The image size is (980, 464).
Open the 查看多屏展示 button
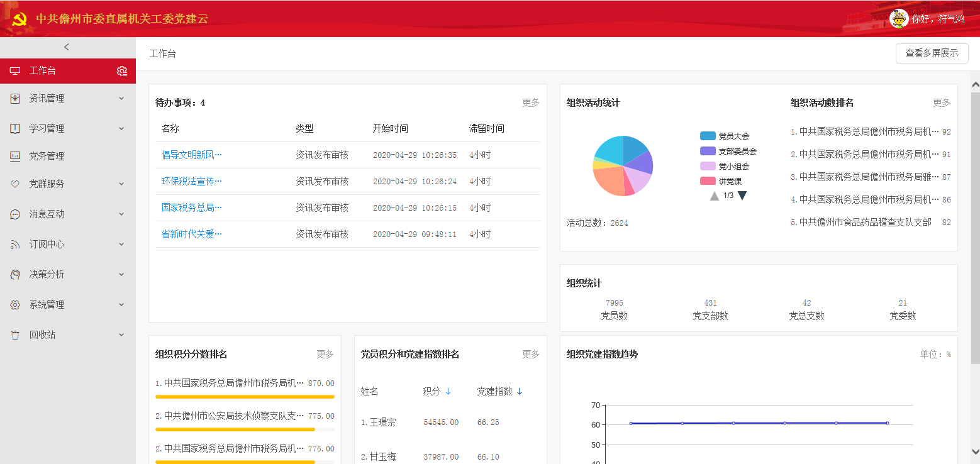(932, 53)
